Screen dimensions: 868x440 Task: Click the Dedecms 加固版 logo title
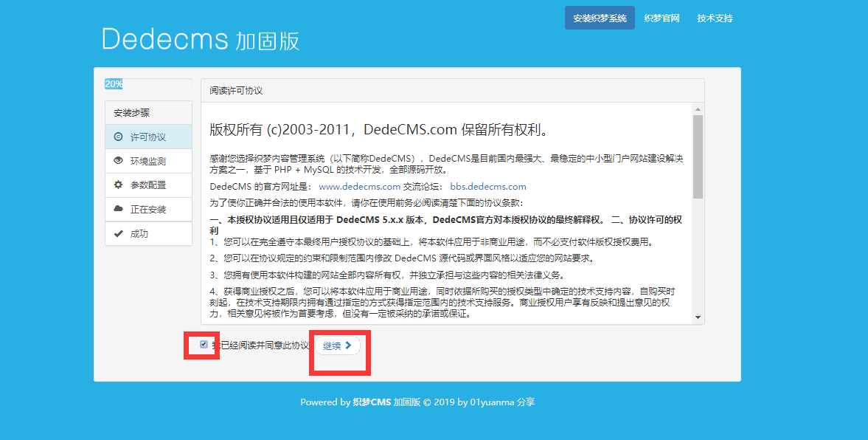(201, 40)
